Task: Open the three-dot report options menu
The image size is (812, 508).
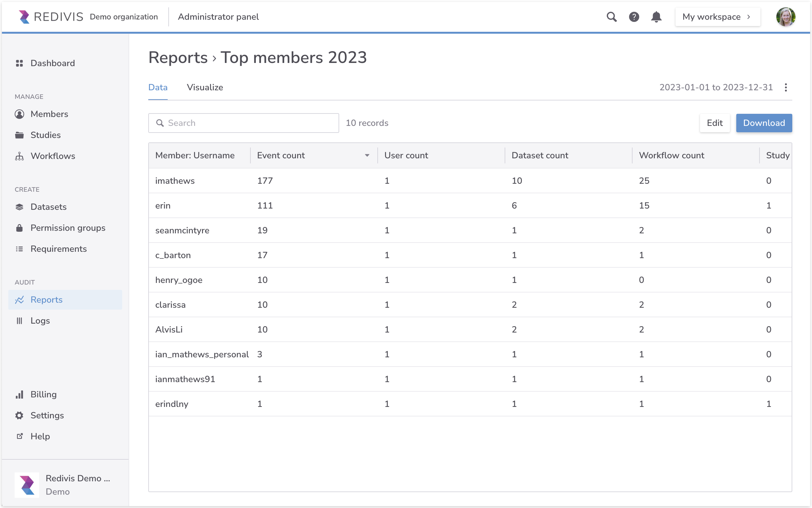Action: pos(786,88)
